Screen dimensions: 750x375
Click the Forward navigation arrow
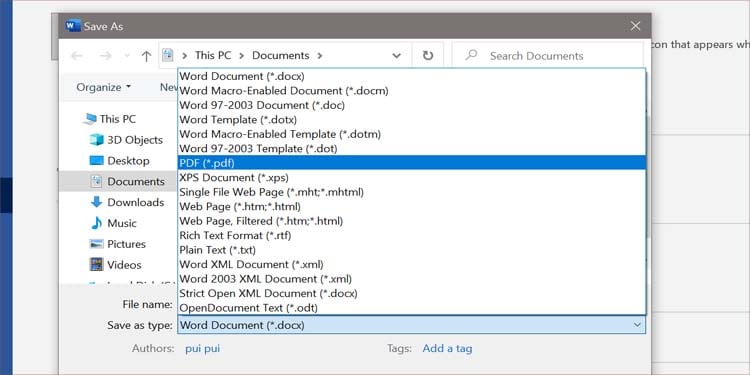click(x=105, y=56)
